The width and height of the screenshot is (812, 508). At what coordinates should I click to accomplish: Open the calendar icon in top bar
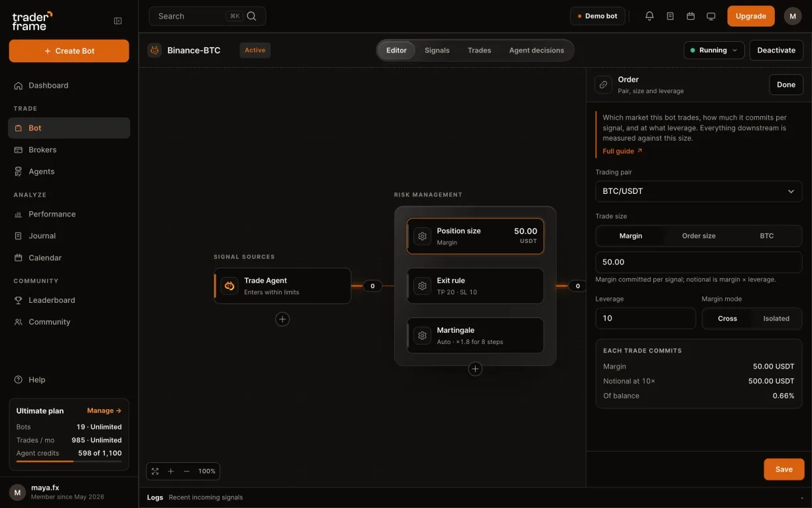pyautogui.click(x=691, y=16)
